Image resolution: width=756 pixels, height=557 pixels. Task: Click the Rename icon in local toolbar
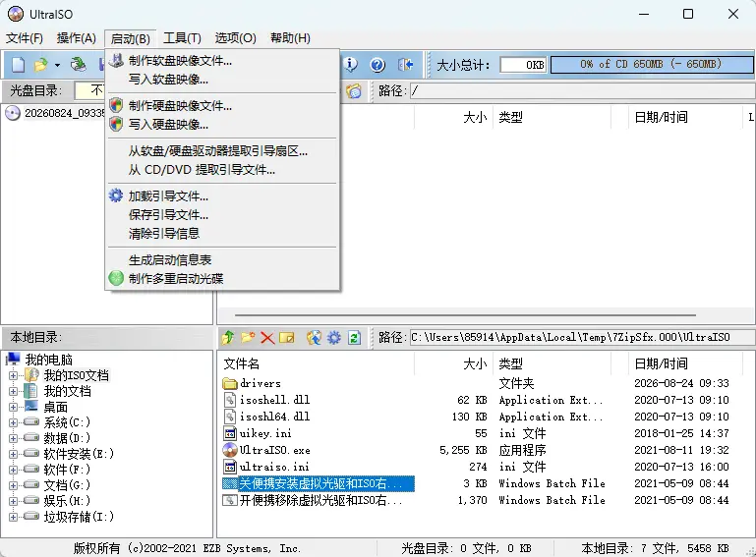287,337
